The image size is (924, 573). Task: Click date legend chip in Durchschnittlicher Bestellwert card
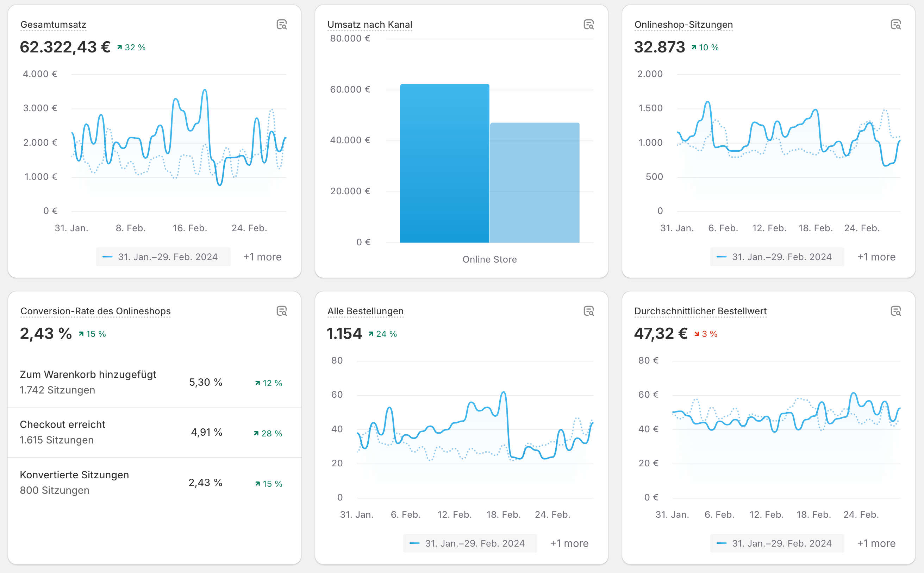777,543
